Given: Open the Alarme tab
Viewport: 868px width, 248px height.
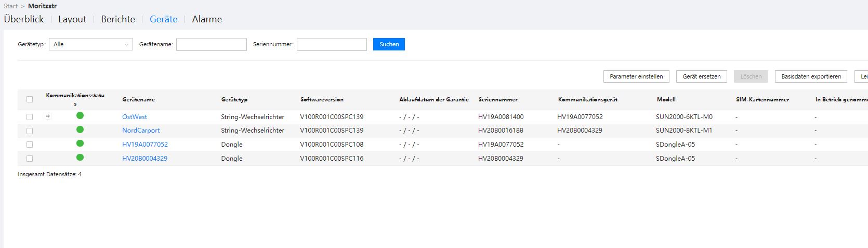Looking at the screenshot, I should 207,19.
